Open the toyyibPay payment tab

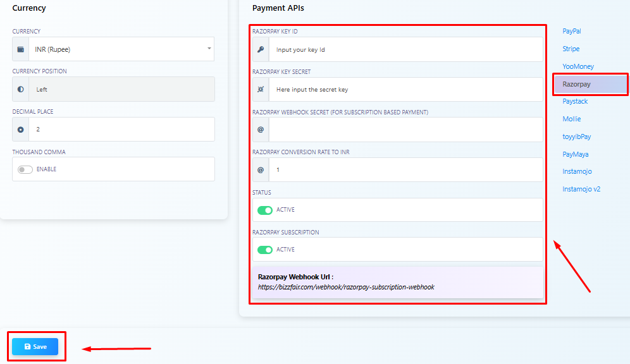577,136
